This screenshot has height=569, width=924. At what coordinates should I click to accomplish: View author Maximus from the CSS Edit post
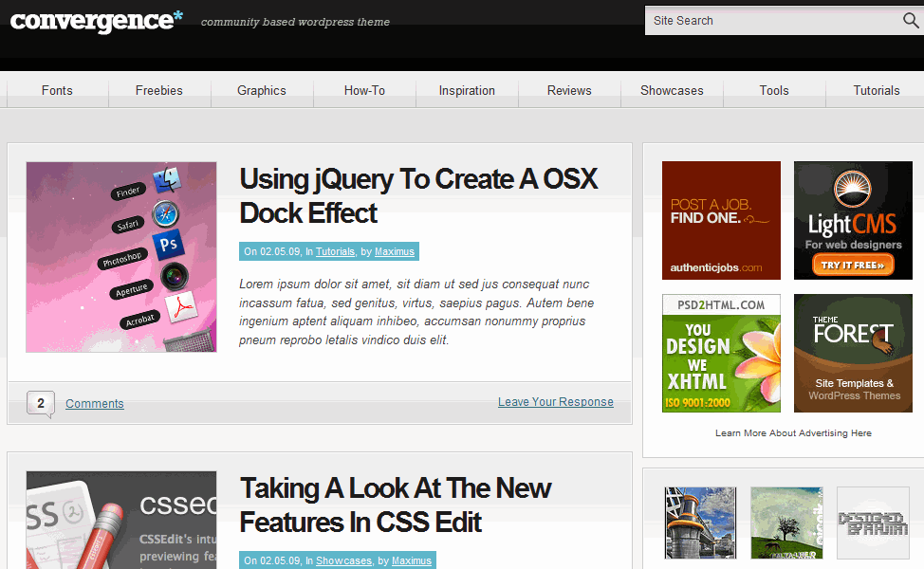coord(412,560)
